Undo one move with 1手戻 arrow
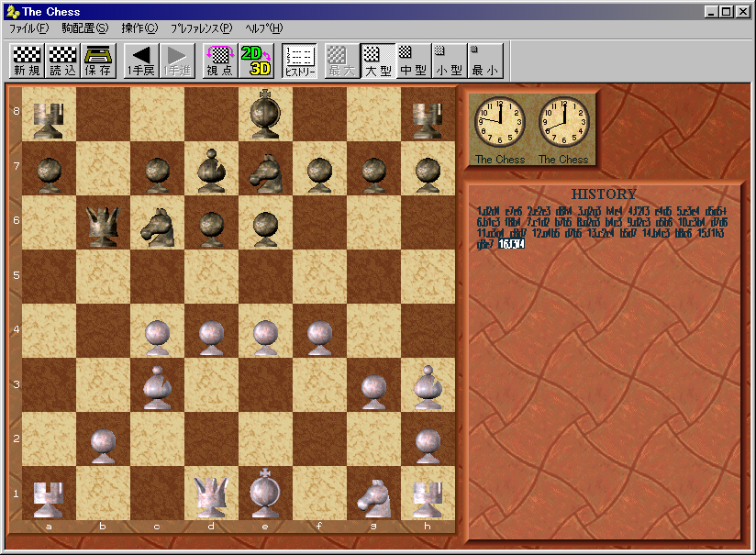 (x=141, y=61)
